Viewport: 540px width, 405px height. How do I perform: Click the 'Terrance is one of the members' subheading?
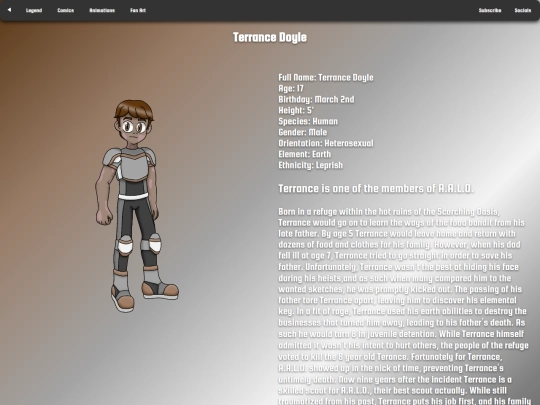(x=376, y=188)
